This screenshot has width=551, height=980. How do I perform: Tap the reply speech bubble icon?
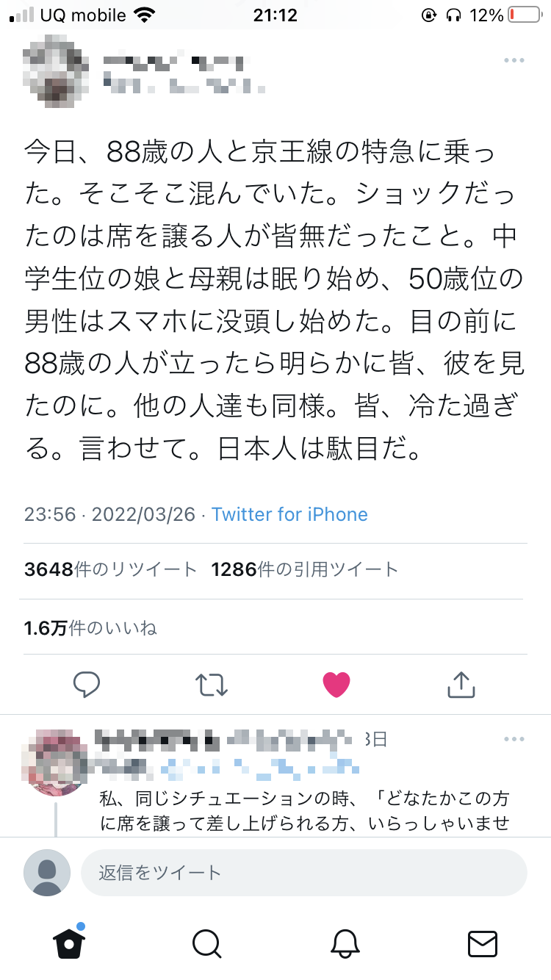pos(87,685)
